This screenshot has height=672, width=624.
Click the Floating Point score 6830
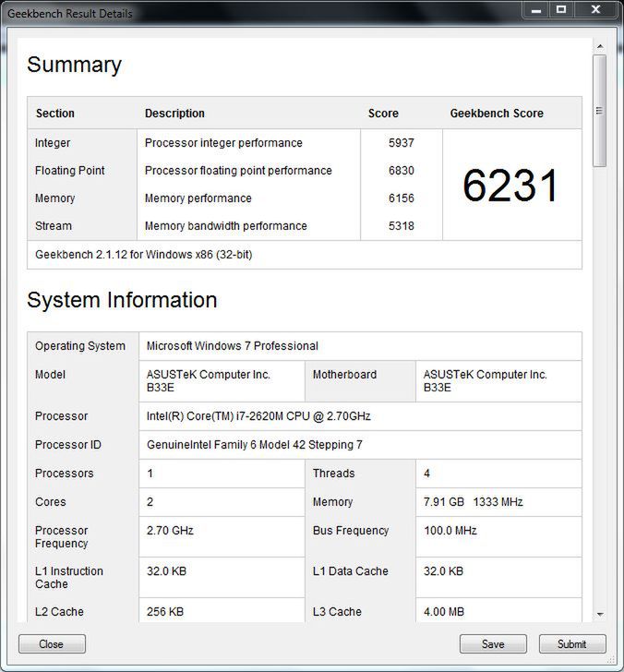click(402, 171)
